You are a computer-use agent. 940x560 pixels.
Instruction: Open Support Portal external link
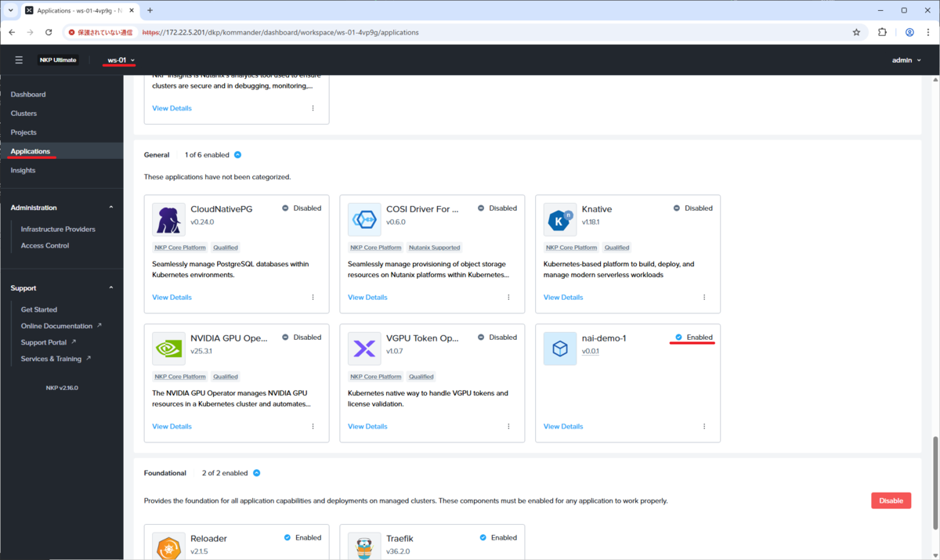49,342
